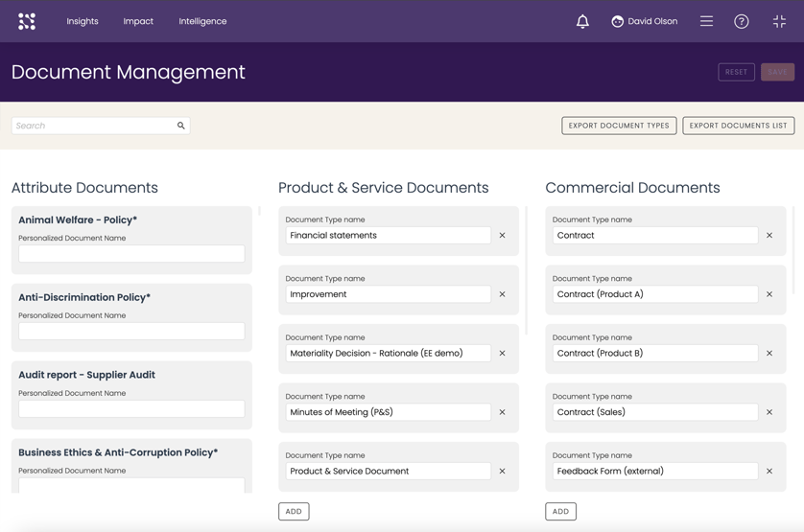Open the Intelligence menu

[x=202, y=21]
